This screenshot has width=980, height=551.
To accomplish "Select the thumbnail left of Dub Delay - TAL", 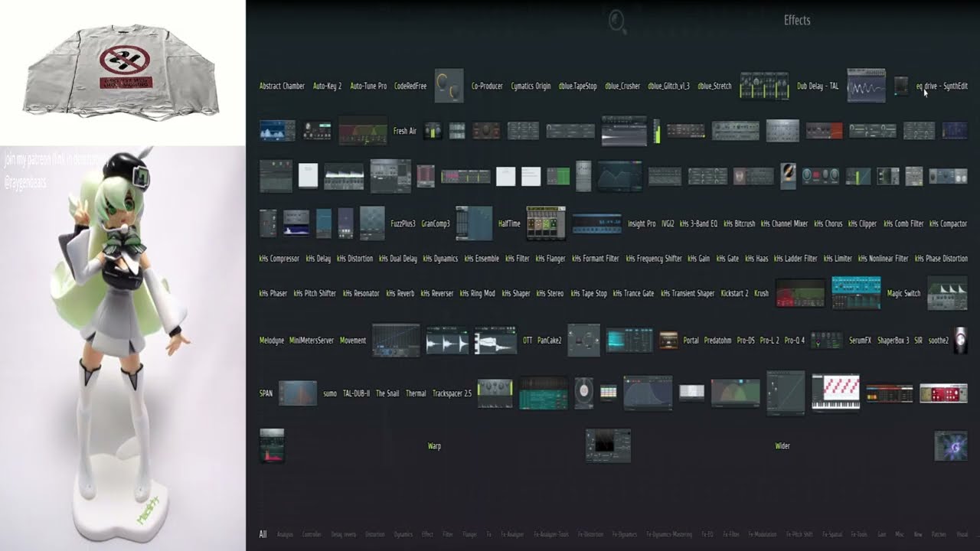I will pos(764,86).
